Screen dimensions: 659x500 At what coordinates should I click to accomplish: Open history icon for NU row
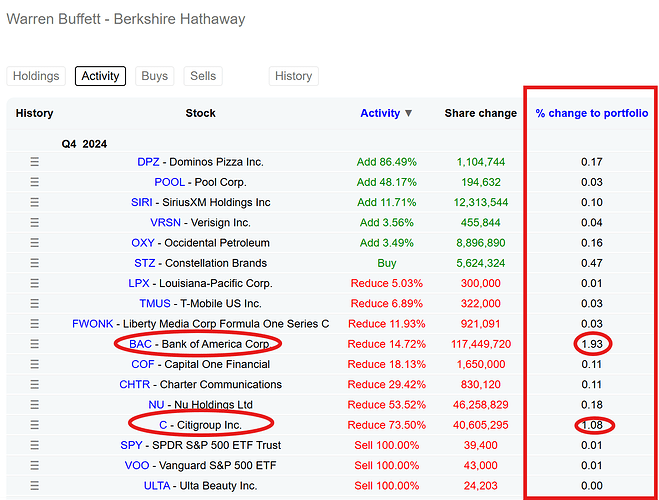pos(34,405)
